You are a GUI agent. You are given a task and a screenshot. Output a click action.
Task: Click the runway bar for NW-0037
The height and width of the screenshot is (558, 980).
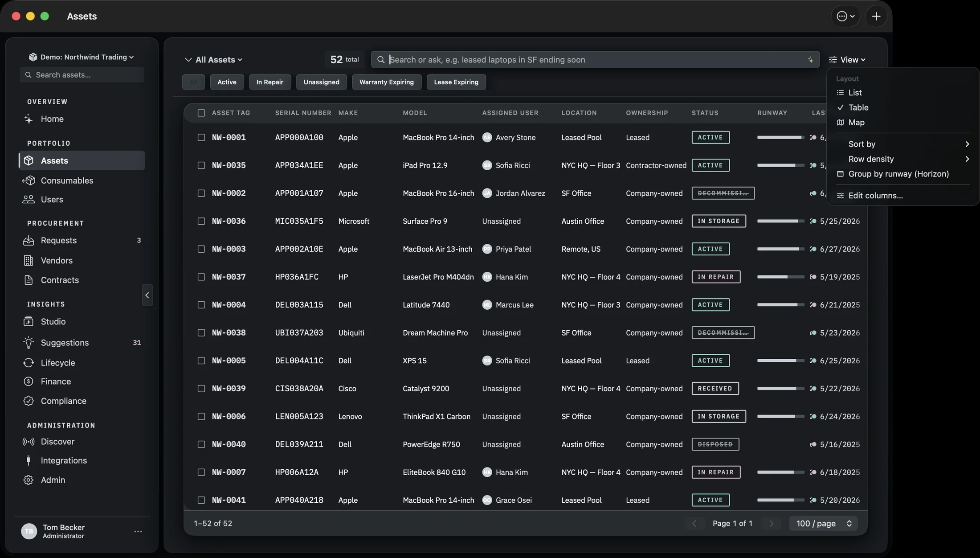[x=780, y=277]
